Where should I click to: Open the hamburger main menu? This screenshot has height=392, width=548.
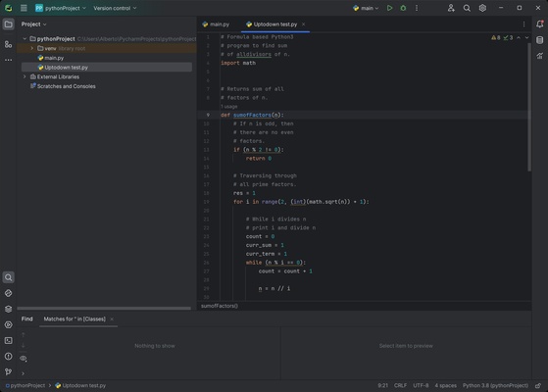(24, 8)
